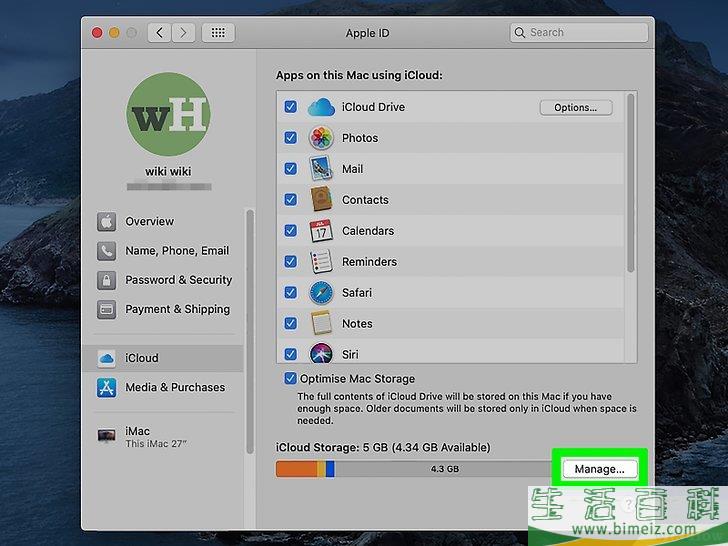Screen dimensions: 728x546
Task: Click the Notes notepad icon
Action: tap(321, 323)
